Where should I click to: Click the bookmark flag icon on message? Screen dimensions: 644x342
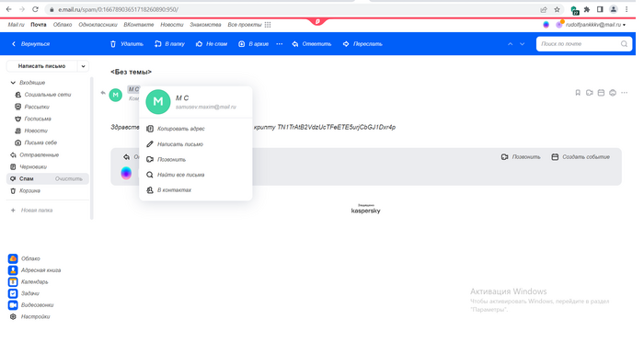point(578,93)
